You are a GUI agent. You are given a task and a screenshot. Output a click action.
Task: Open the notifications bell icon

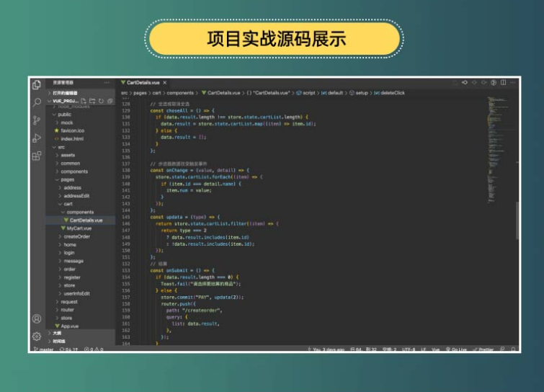click(513, 349)
